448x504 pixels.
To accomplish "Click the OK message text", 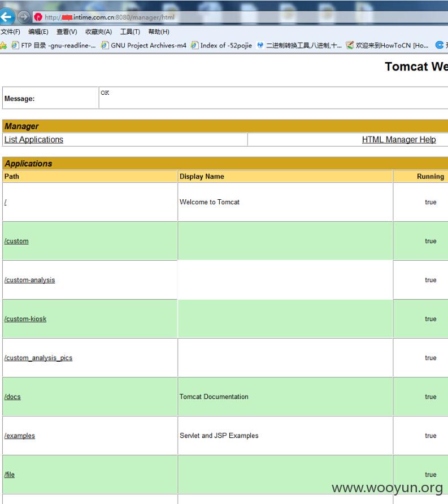I will (x=105, y=93).
